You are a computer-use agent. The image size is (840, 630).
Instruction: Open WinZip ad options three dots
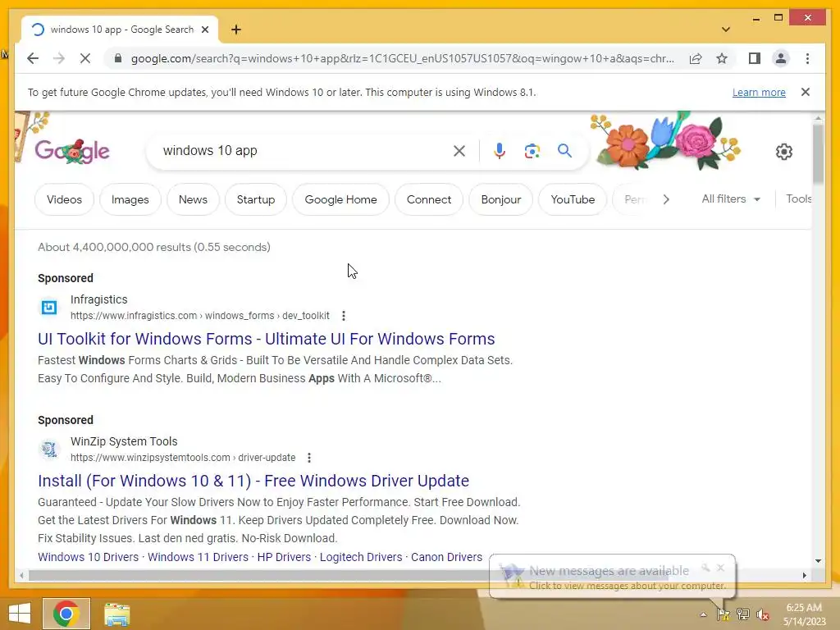tap(309, 458)
